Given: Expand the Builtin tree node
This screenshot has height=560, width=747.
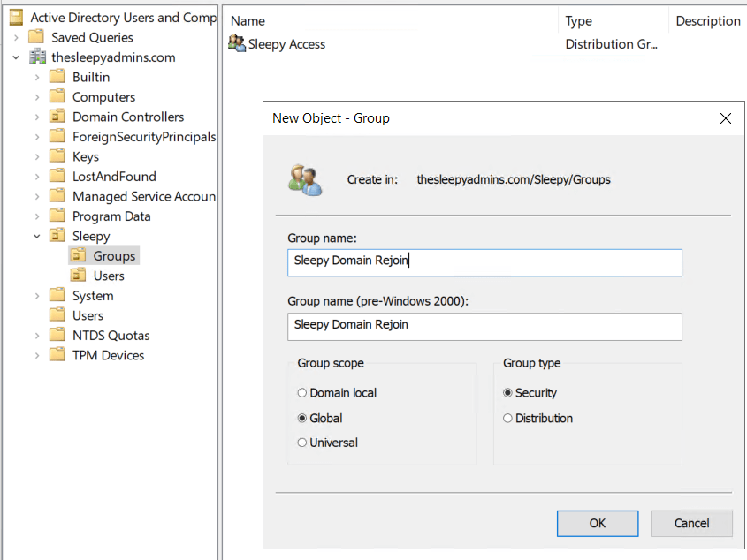Looking at the screenshot, I should tap(37, 77).
